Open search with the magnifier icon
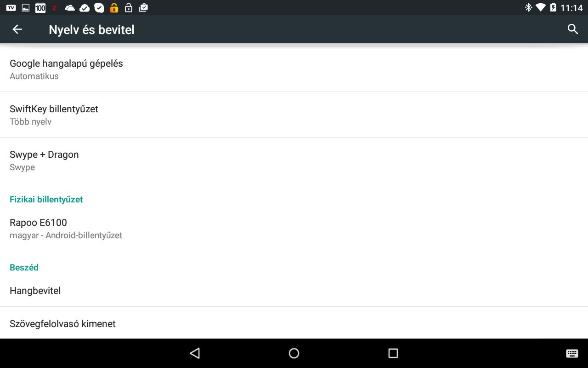 [572, 29]
